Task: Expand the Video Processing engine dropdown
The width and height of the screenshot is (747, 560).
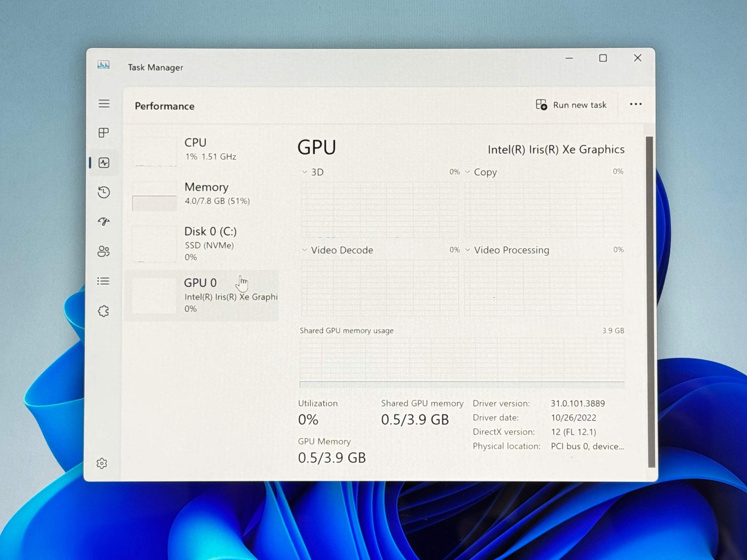Action: pyautogui.click(x=507, y=250)
